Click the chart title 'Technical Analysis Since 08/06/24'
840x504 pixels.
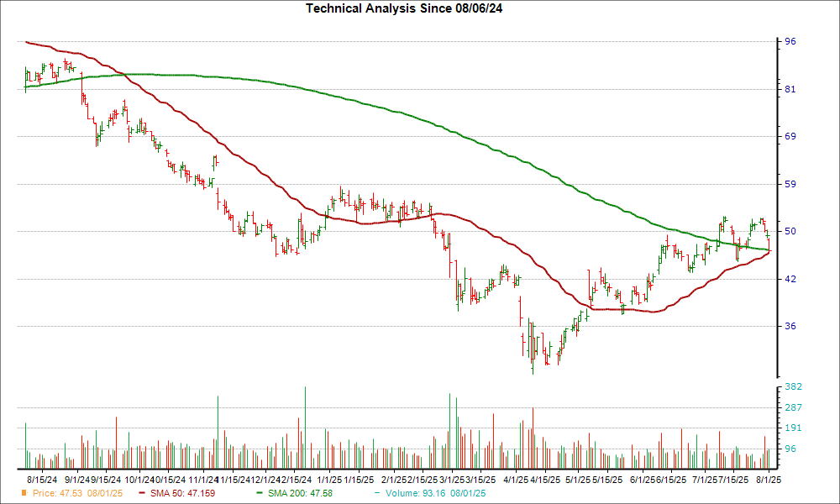click(x=404, y=8)
